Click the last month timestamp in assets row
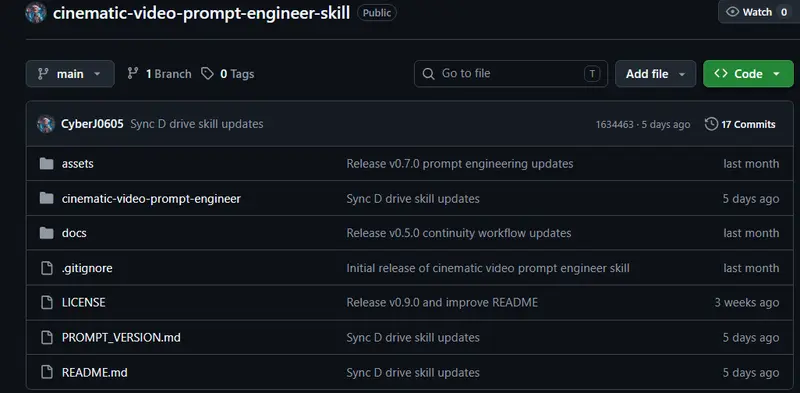The image size is (800, 393). tap(751, 164)
